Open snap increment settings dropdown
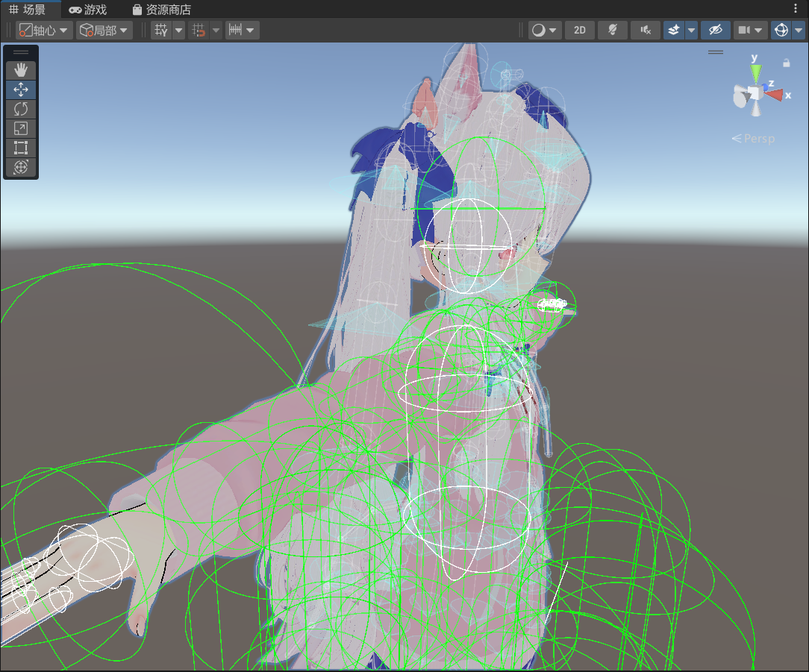 point(242,31)
